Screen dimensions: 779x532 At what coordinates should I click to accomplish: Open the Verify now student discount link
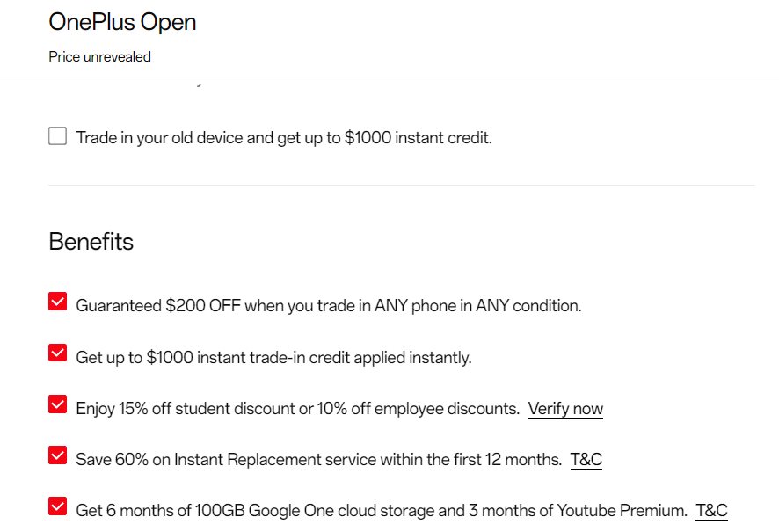565,408
